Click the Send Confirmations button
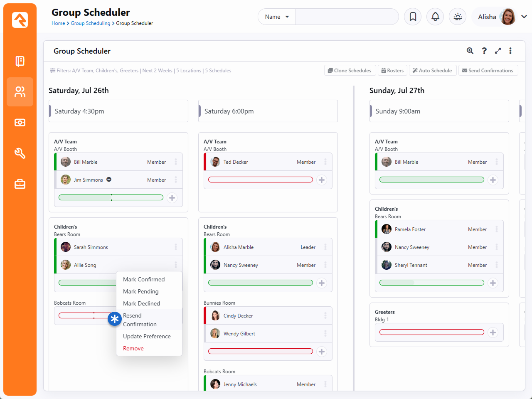The width and height of the screenshot is (532, 399). point(488,71)
